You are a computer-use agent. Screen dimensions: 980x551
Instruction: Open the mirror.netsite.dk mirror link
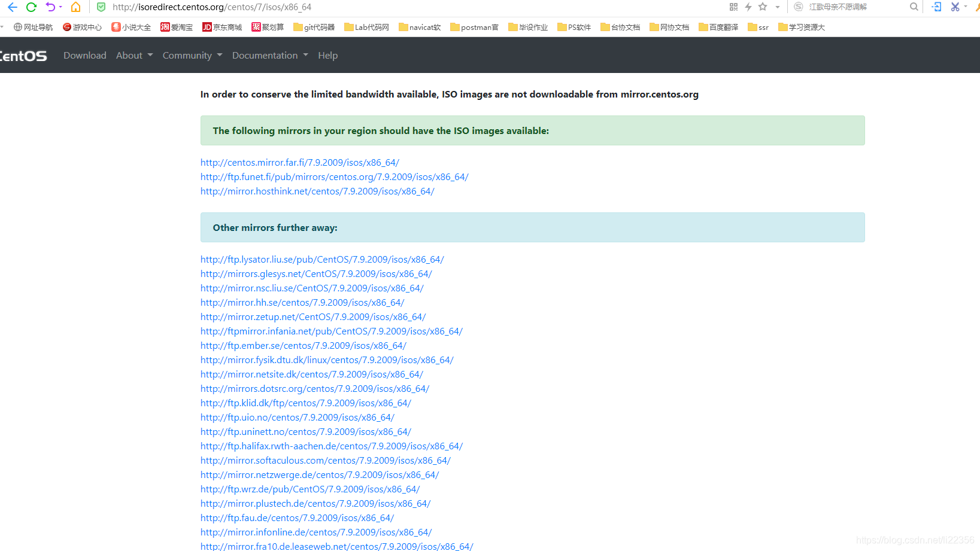coord(312,375)
